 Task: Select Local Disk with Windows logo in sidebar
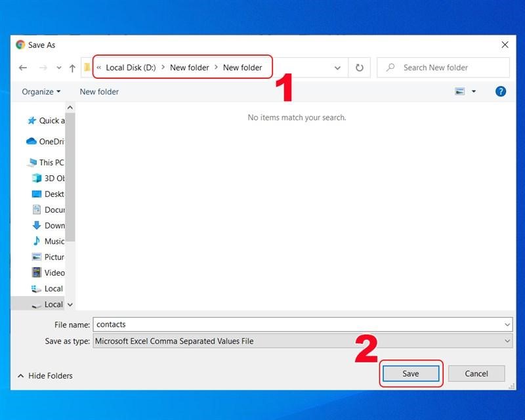[x=47, y=288]
